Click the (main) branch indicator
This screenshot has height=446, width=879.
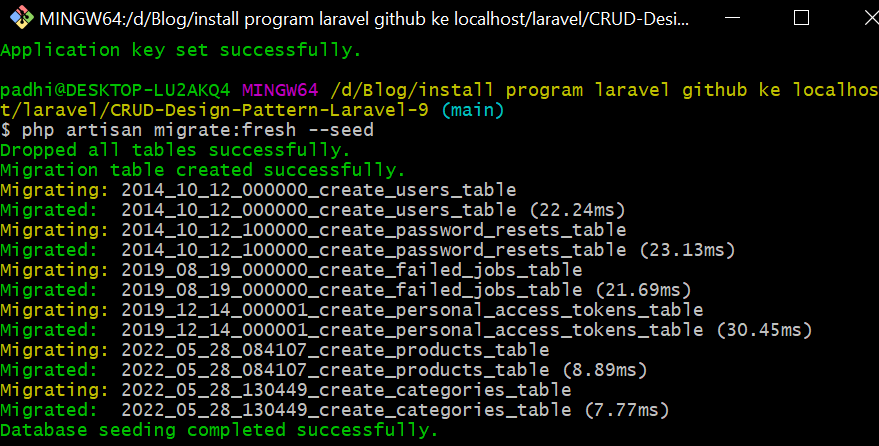click(x=473, y=110)
